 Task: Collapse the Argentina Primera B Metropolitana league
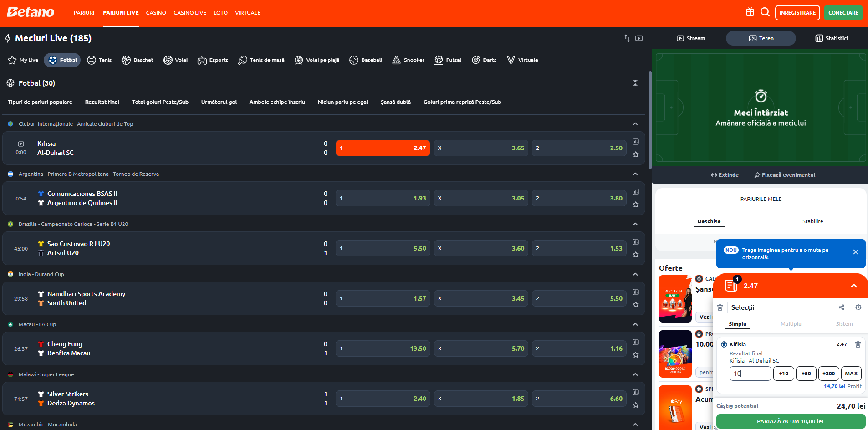635,174
